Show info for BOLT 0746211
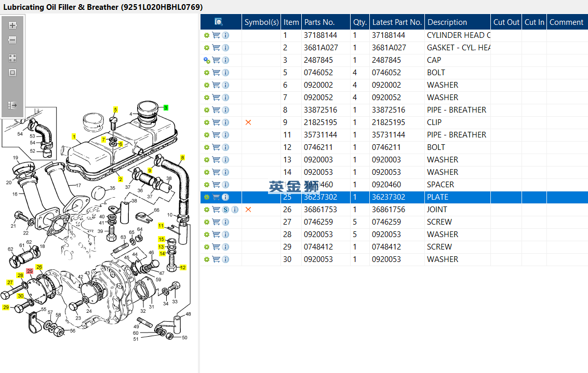Viewport: 588px width, 373px height. point(225,147)
